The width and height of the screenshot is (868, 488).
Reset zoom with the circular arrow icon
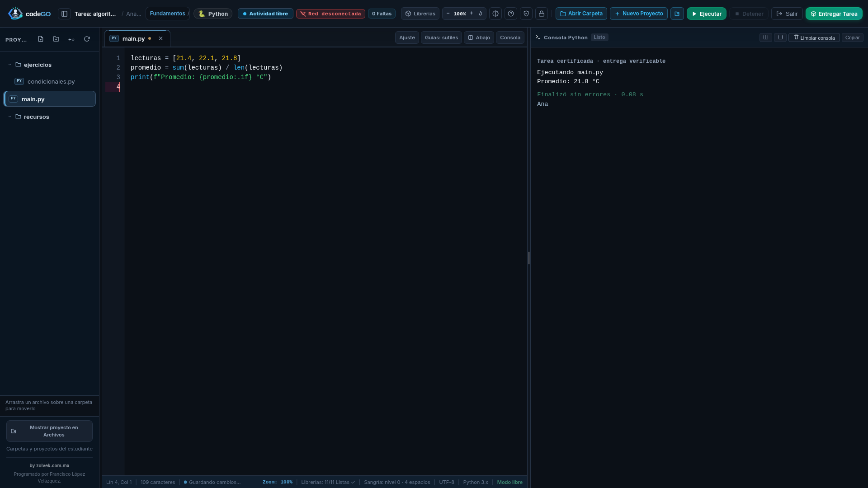coord(481,14)
